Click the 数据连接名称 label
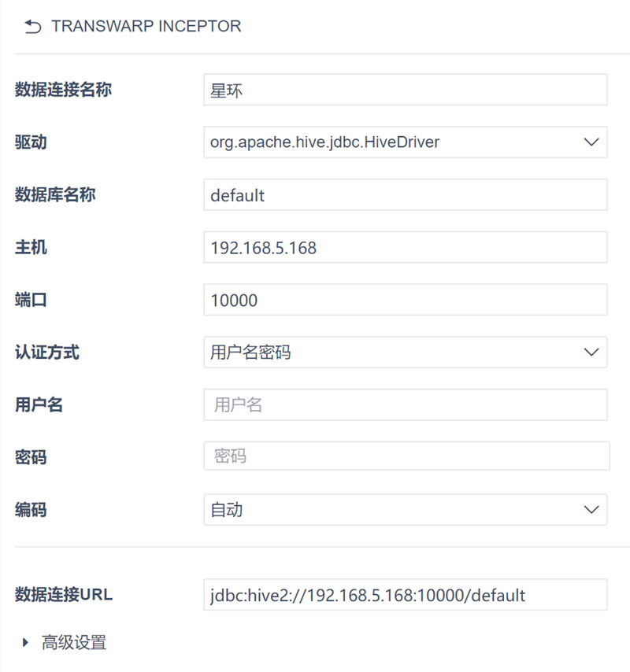The width and height of the screenshot is (630, 672). pyautogui.click(x=63, y=90)
